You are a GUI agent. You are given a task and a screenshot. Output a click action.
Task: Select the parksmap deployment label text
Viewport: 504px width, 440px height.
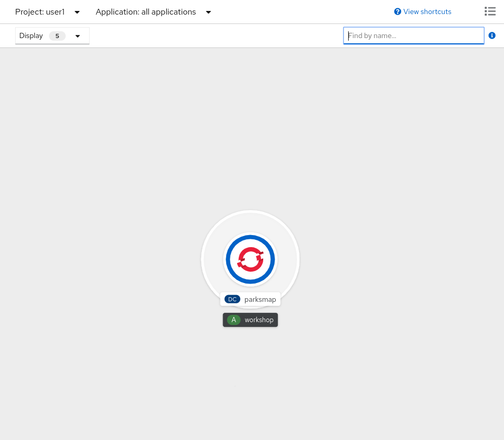(260, 299)
